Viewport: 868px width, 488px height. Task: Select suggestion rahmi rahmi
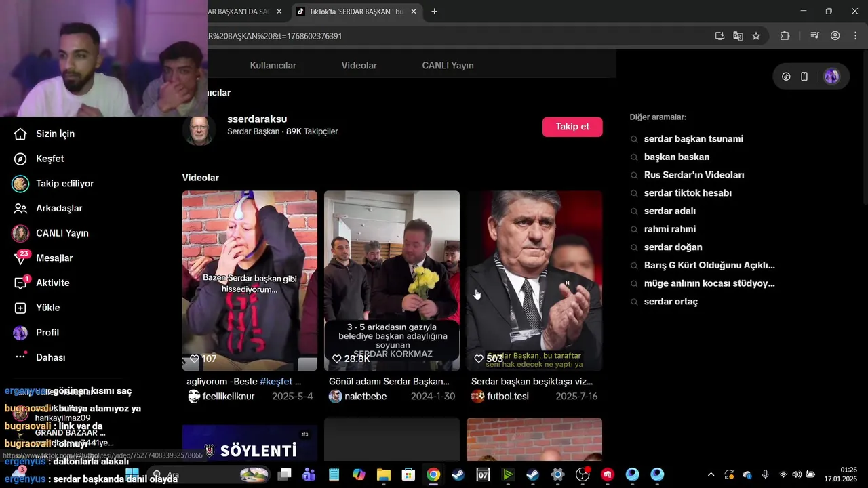tap(669, 229)
